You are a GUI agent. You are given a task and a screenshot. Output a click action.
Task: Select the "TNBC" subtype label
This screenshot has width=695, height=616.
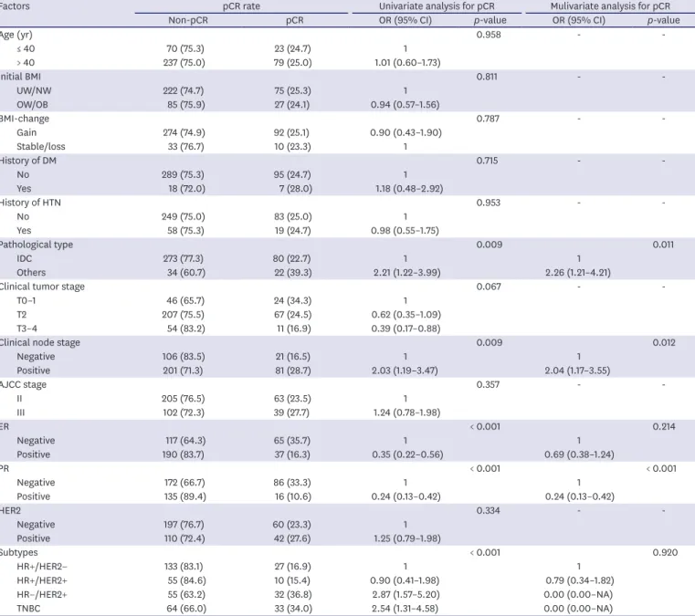[x=28, y=609]
